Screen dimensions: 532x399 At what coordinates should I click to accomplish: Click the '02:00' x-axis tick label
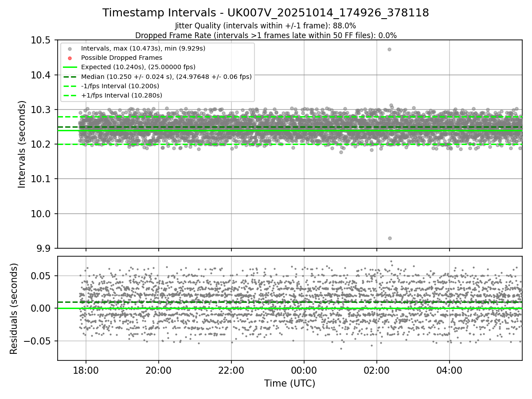[x=377, y=369]
